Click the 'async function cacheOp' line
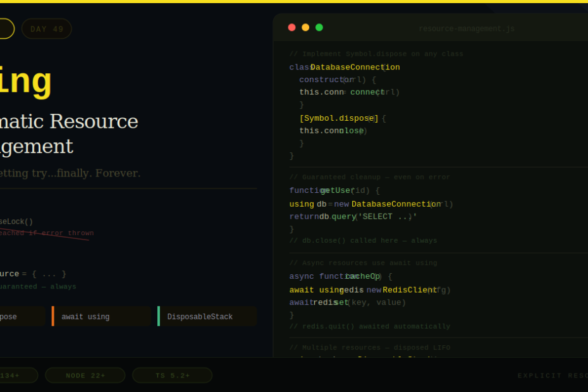 pos(340,276)
